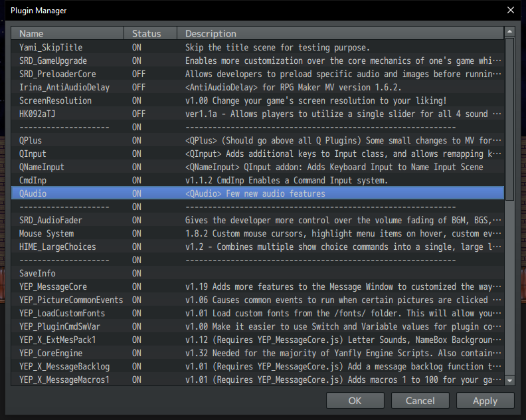Select the YEP_X_MessageBacklog plugin

click(x=257, y=366)
